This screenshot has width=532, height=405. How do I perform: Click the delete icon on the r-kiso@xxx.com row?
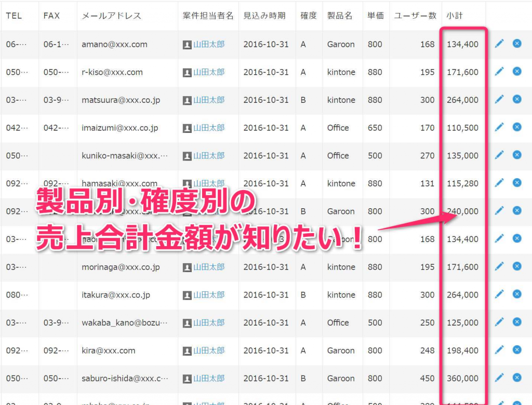517,72
